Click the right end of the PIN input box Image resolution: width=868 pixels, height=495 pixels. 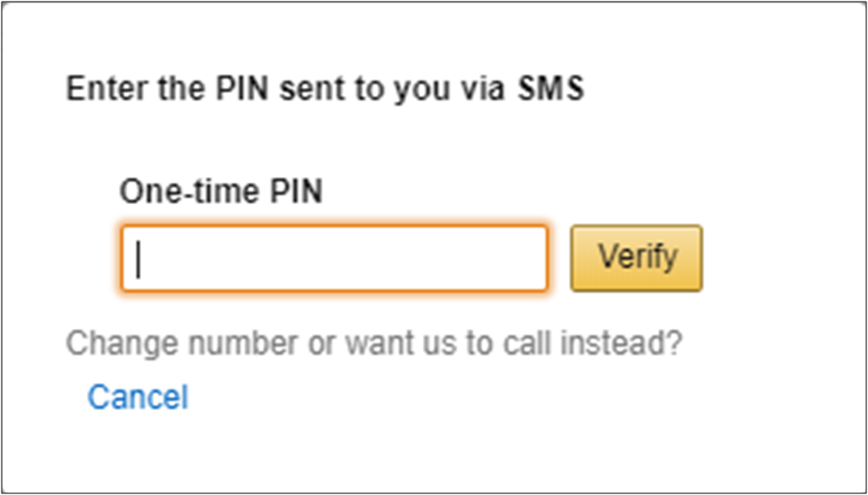pos(530,258)
